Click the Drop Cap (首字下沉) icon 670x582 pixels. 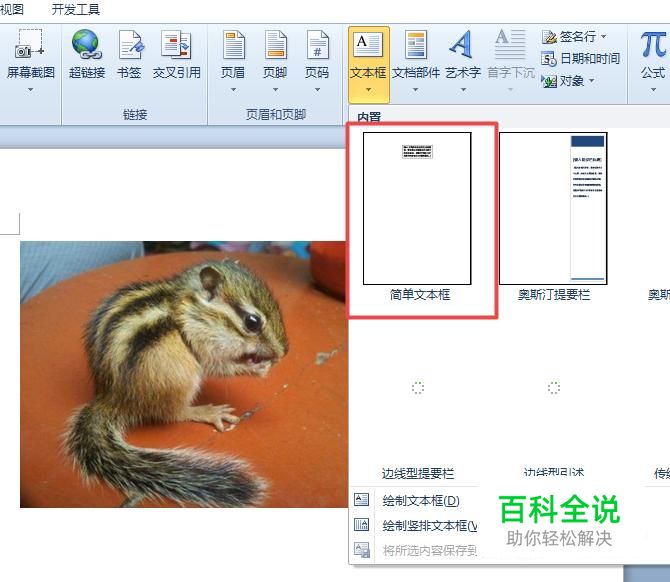tap(510, 44)
